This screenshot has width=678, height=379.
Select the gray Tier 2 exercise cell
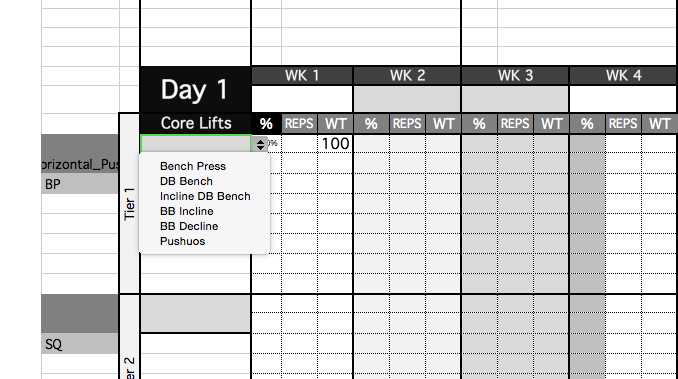pos(195,314)
